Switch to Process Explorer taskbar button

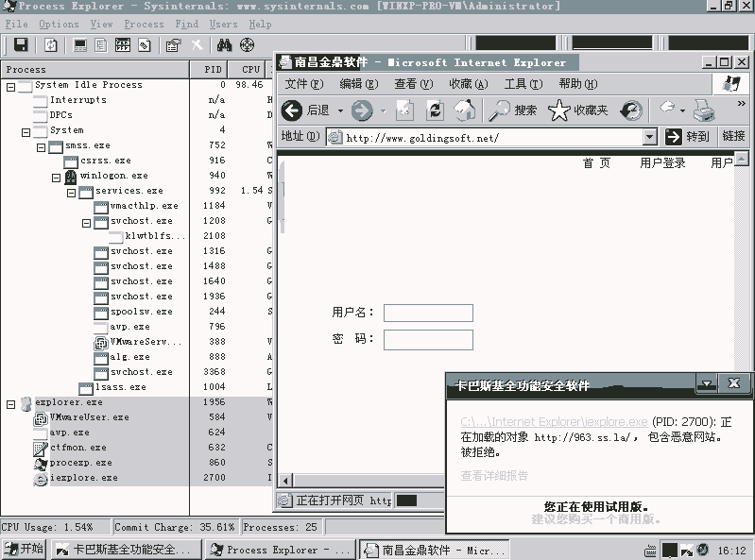280,550
